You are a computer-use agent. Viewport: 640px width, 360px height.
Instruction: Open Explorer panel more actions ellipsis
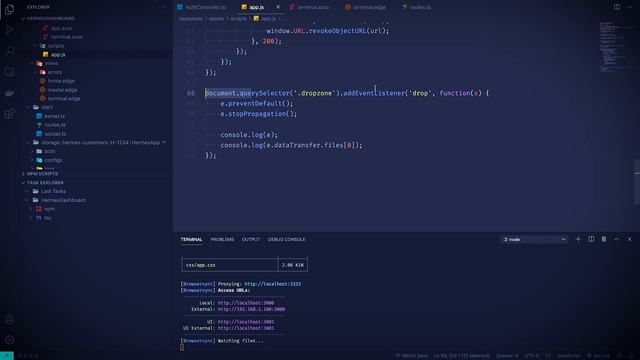coord(162,7)
